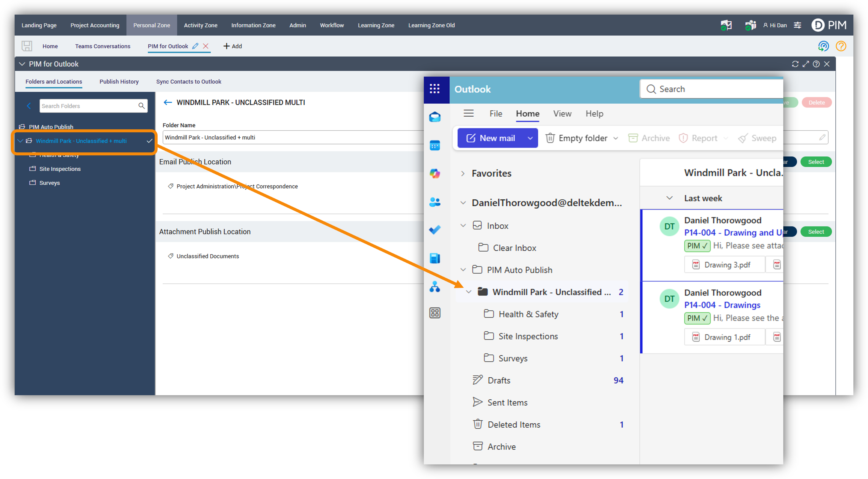Refresh the PIM for Outlook panel
The height and width of the screenshot is (479, 868).
(x=795, y=64)
